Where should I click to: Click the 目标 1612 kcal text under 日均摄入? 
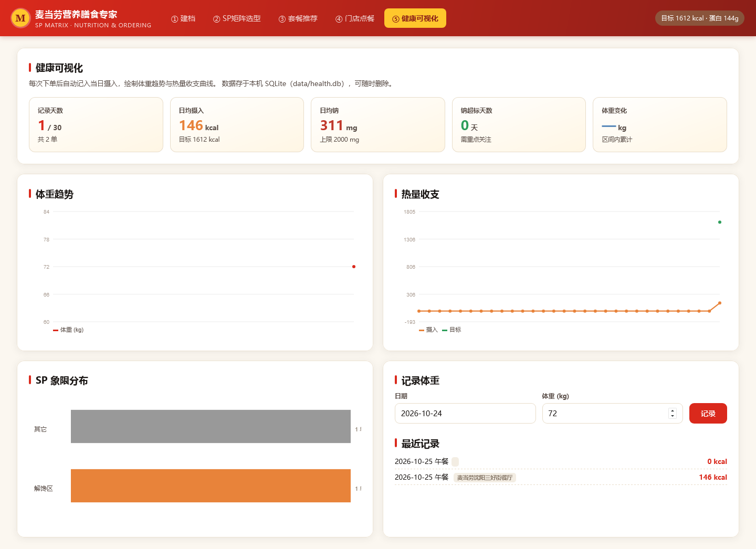click(199, 140)
